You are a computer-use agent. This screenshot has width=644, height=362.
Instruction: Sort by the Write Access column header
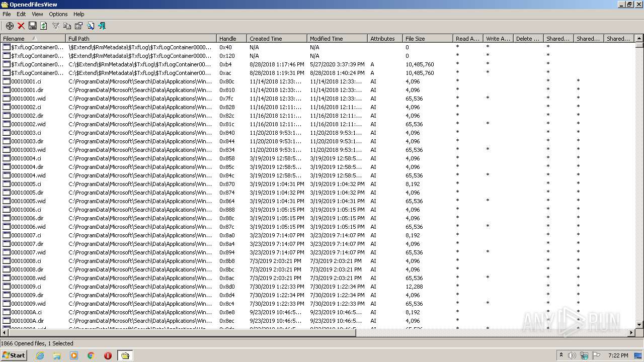498,38
